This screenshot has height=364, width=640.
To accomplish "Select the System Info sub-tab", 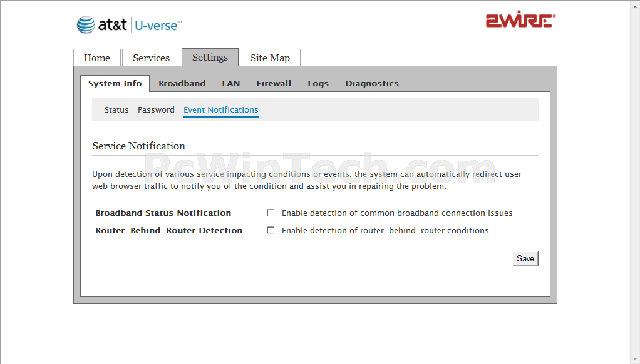I will (x=115, y=84).
